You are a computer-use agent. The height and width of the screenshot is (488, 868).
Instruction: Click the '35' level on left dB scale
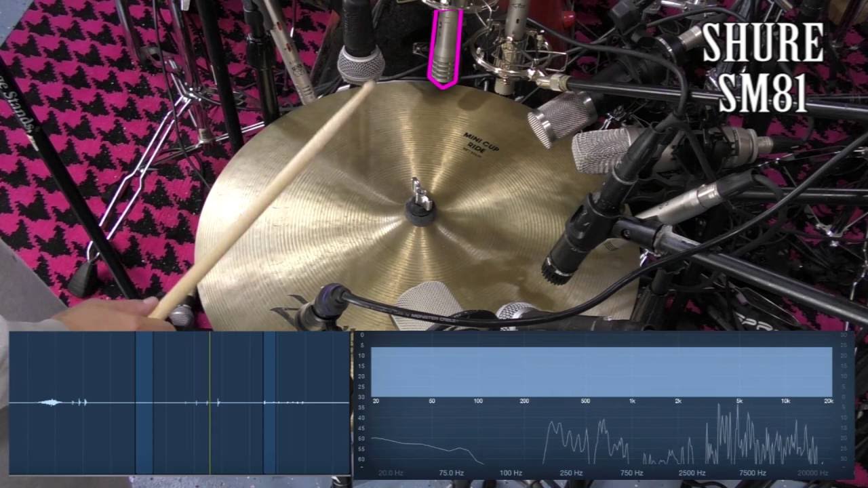click(362, 407)
